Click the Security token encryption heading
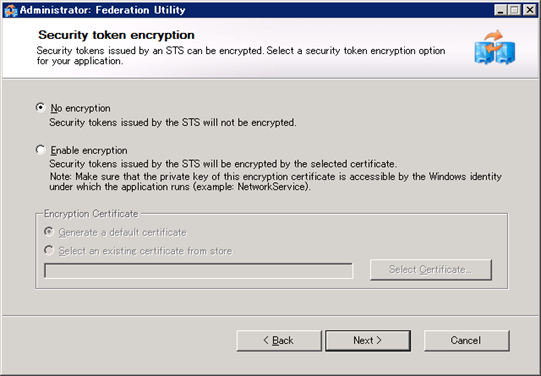 coord(116,35)
